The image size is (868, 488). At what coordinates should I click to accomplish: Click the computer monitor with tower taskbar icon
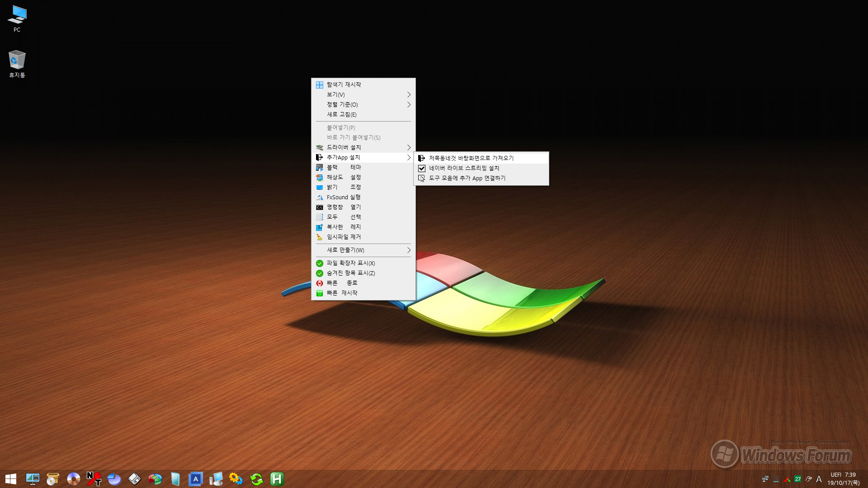(216, 479)
